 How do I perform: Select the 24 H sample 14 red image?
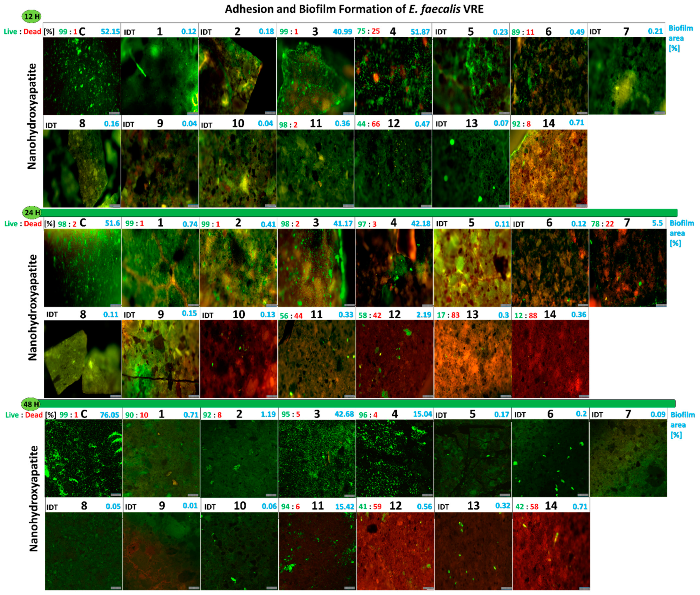pos(550,358)
